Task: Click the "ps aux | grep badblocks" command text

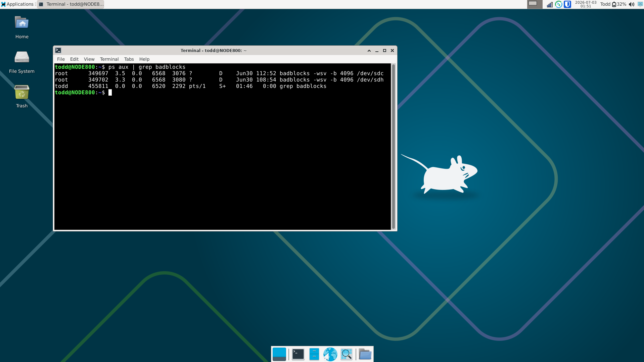Action: pos(147,67)
